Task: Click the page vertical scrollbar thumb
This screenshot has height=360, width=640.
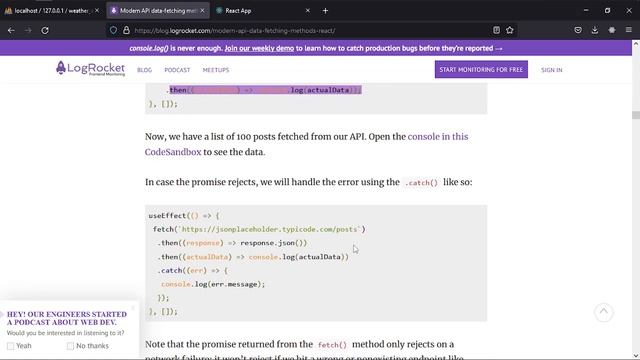Action: pos(636,115)
